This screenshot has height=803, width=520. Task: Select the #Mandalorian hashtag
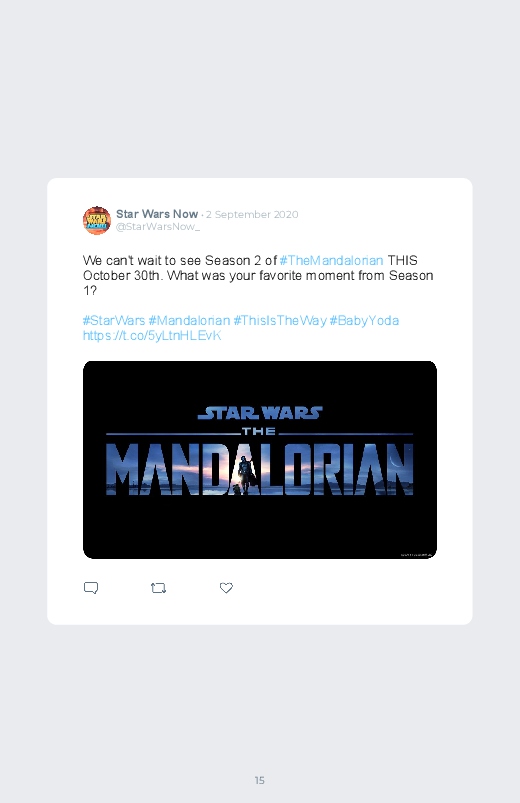[x=189, y=321]
